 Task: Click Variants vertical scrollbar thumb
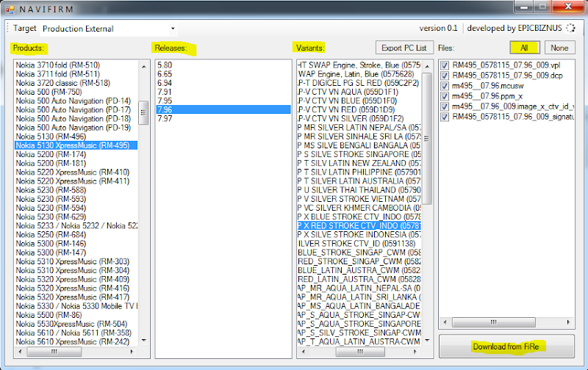point(427,139)
